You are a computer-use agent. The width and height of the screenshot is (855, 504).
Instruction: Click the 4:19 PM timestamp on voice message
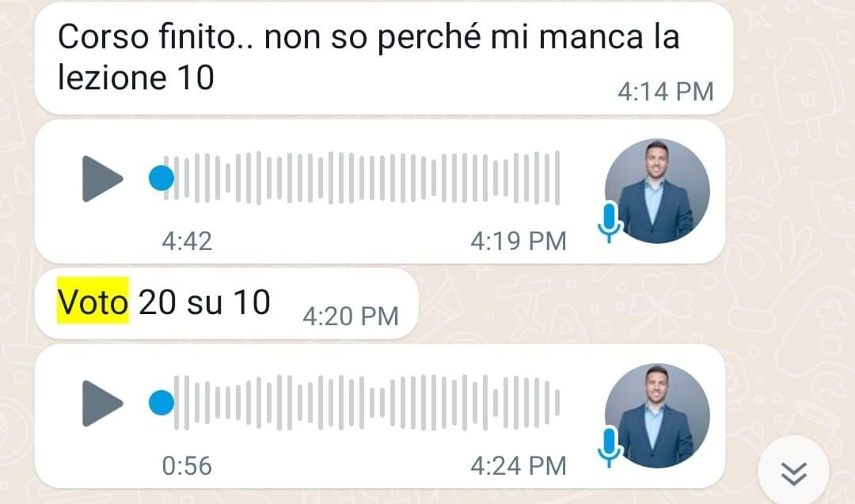[519, 241]
